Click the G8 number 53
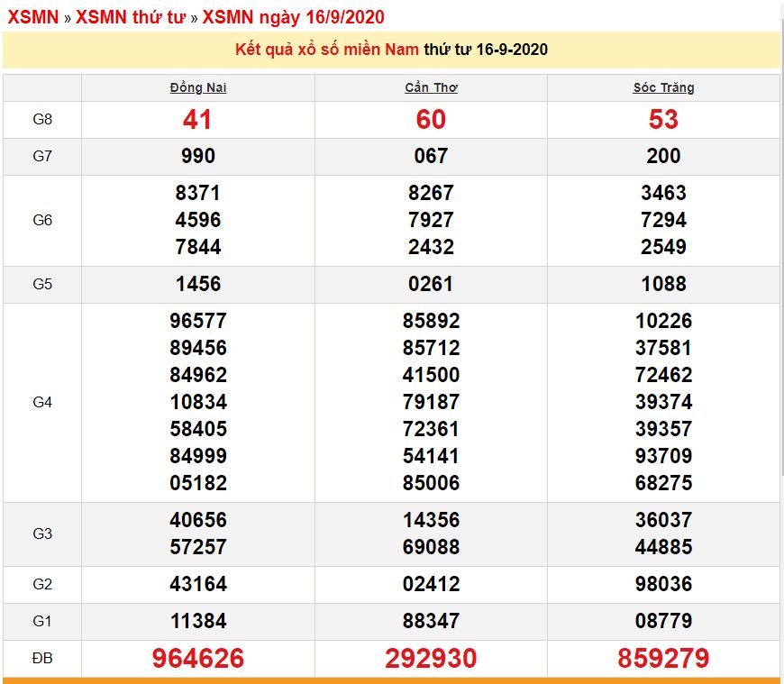This screenshot has height=684, width=784. click(x=663, y=119)
